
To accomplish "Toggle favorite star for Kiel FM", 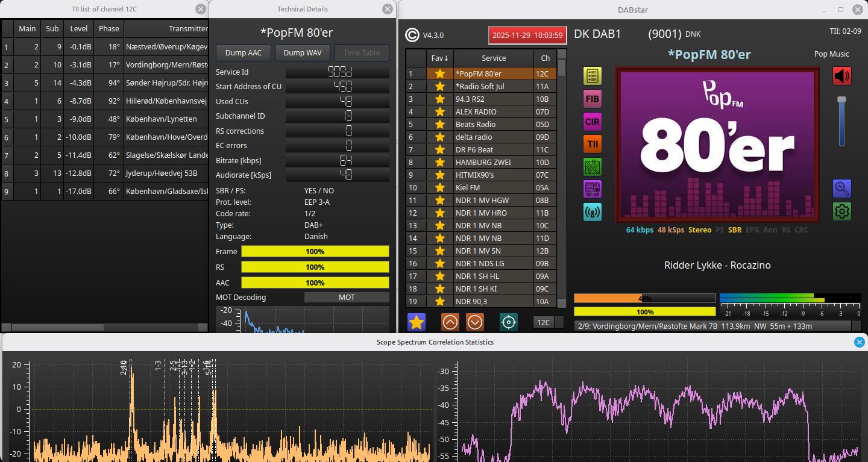I will coord(440,188).
